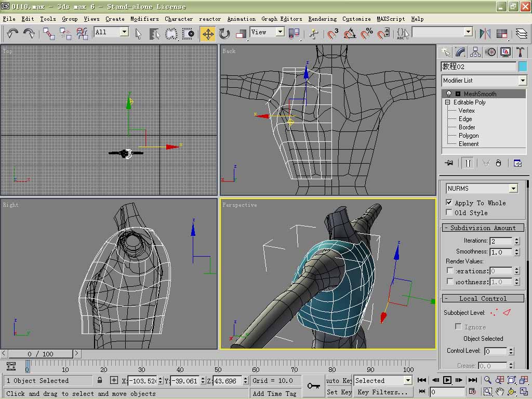
Task: Open the View reference coordinate dropdown
Action: (x=280, y=32)
